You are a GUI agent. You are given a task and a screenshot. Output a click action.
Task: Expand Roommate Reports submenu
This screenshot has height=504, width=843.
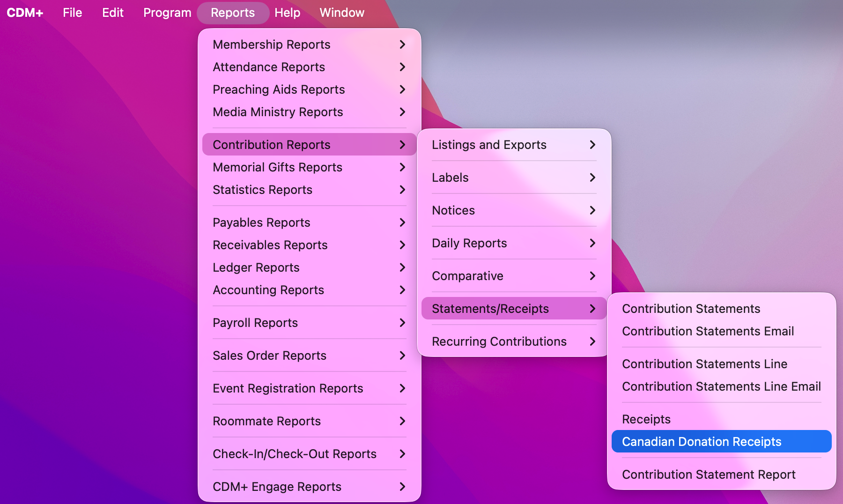click(309, 421)
